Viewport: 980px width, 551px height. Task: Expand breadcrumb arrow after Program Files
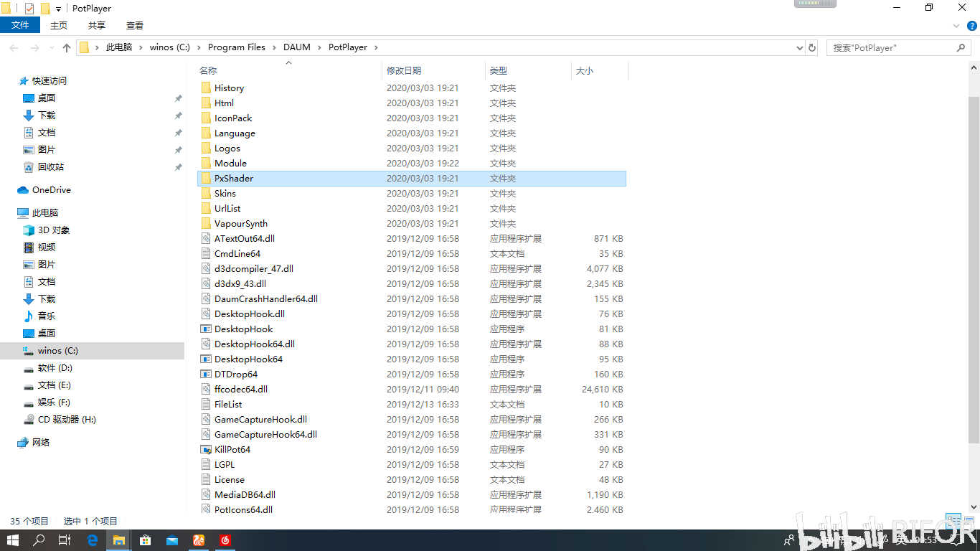[274, 47]
